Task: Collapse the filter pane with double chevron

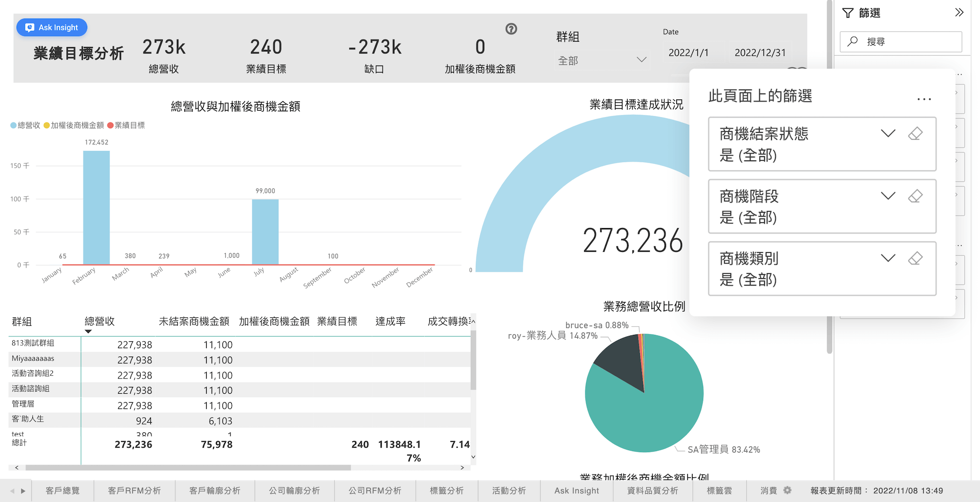Action: [x=959, y=13]
